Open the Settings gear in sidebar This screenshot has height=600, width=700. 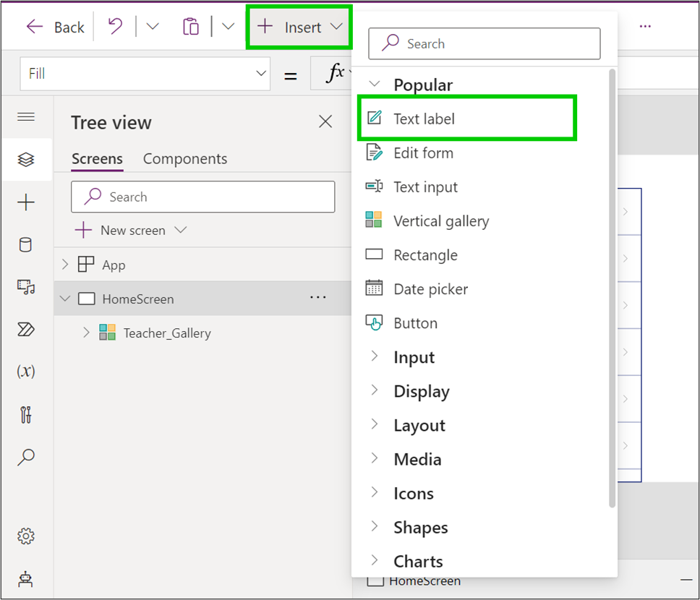point(26,536)
